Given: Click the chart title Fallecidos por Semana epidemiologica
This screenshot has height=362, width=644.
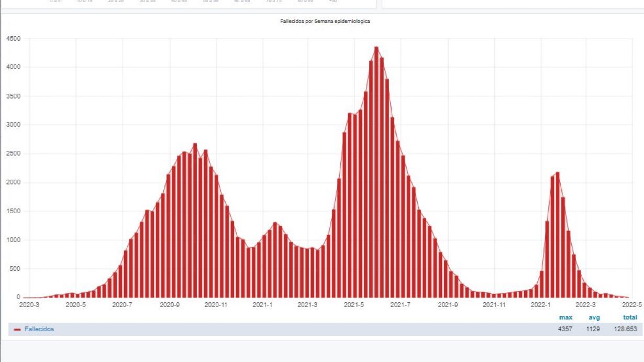Looking at the screenshot, I should pos(326,21).
